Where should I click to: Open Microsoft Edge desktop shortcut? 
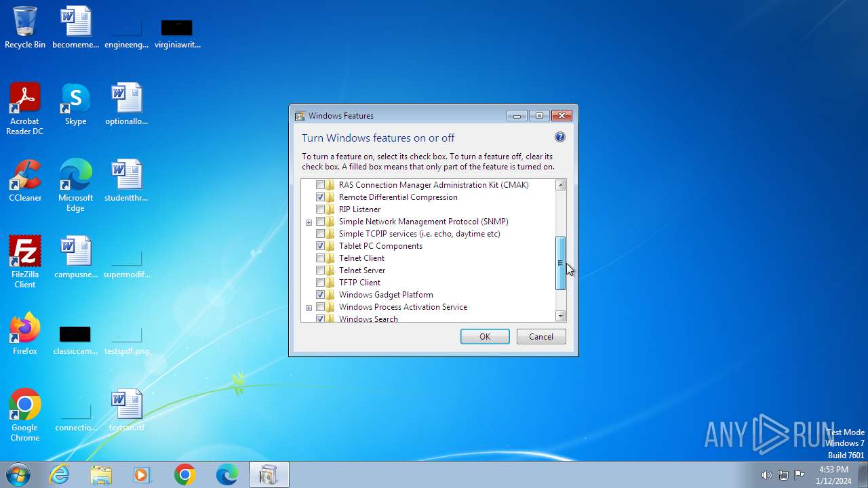(x=75, y=185)
